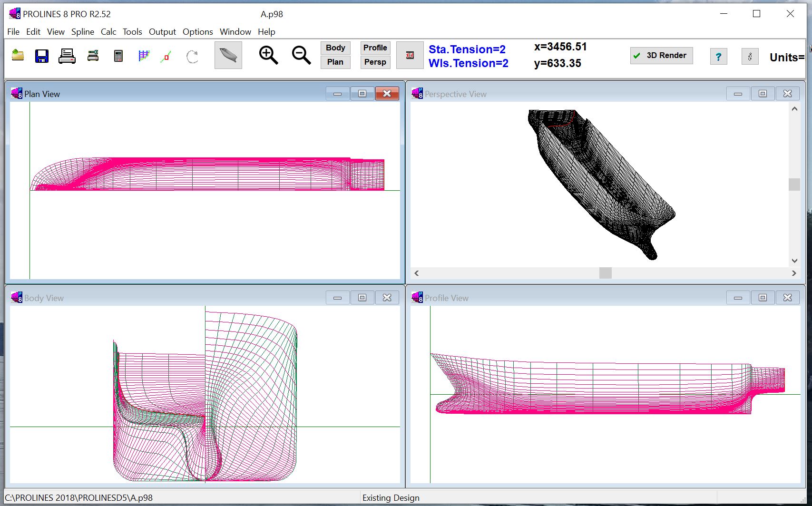The height and width of the screenshot is (506, 812).
Task: Open the File menu
Action: 13,32
